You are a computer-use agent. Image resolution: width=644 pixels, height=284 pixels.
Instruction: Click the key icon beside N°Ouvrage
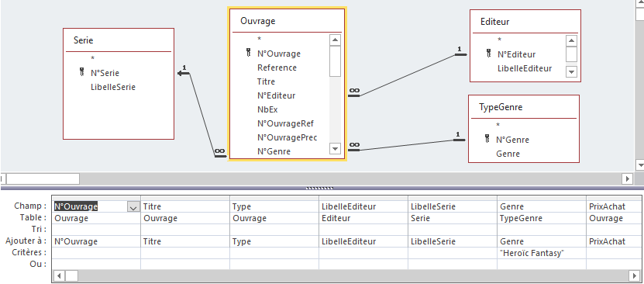[248, 53]
